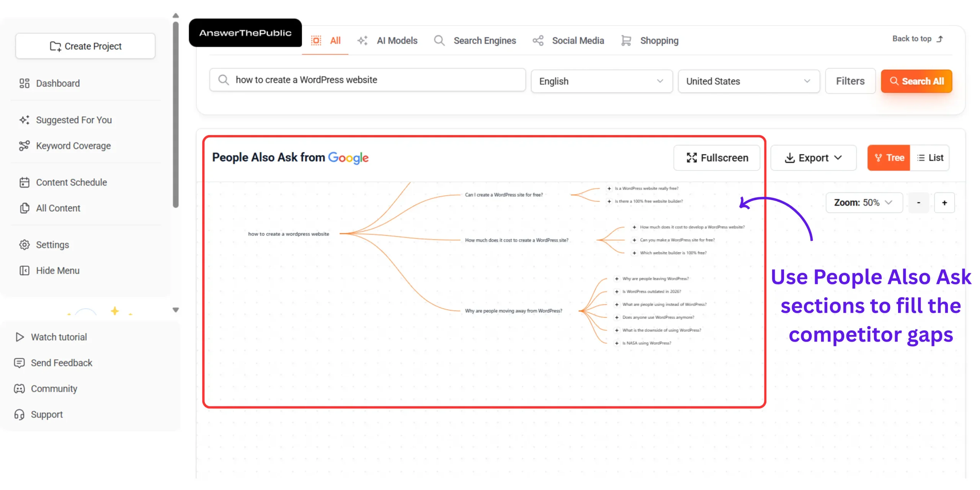The height and width of the screenshot is (490, 980).
Task: Expand 'Can you make a WordPress site for free?'
Action: (x=634, y=240)
